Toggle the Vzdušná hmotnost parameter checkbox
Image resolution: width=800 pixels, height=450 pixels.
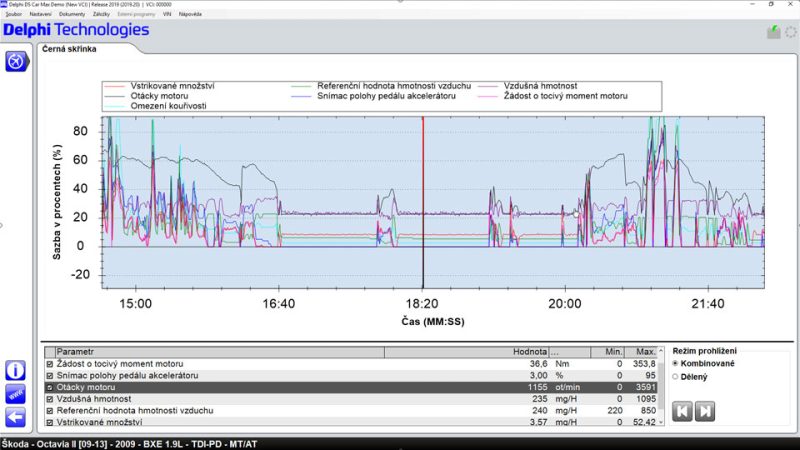tap(50, 399)
